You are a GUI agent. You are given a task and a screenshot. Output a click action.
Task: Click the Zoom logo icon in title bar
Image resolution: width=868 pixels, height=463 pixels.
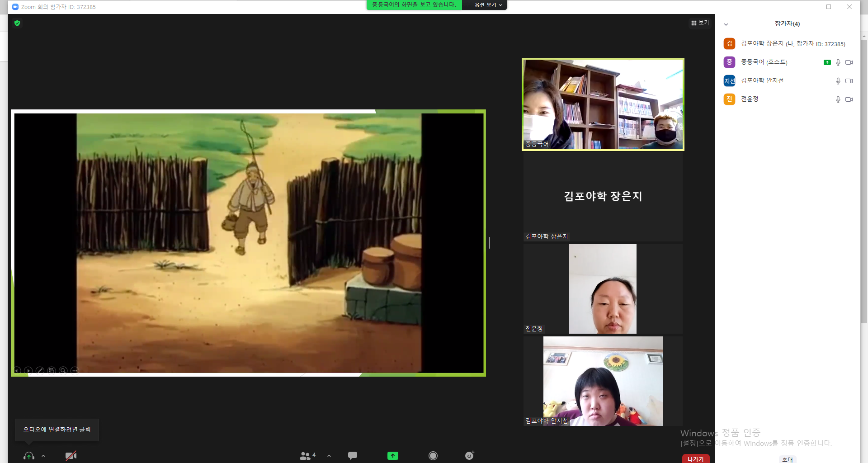tap(15, 7)
